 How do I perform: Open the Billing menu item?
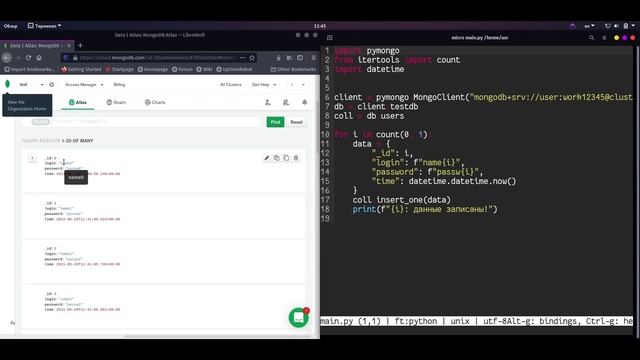pos(119,84)
